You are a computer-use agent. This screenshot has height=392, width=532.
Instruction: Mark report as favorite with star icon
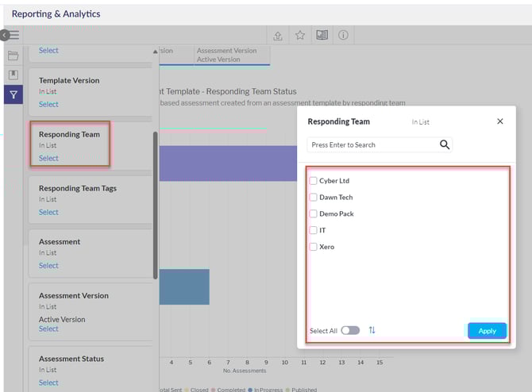pyautogui.click(x=300, y=36)
